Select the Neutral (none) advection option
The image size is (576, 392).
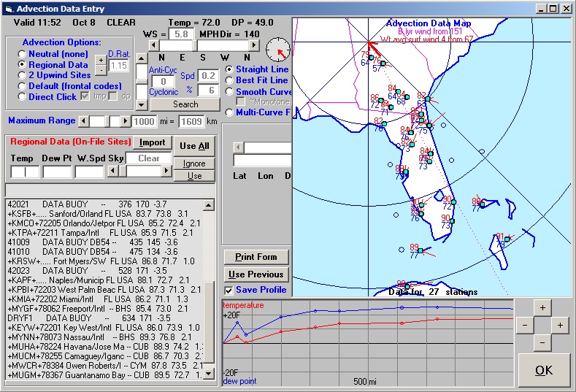[22, 55]
